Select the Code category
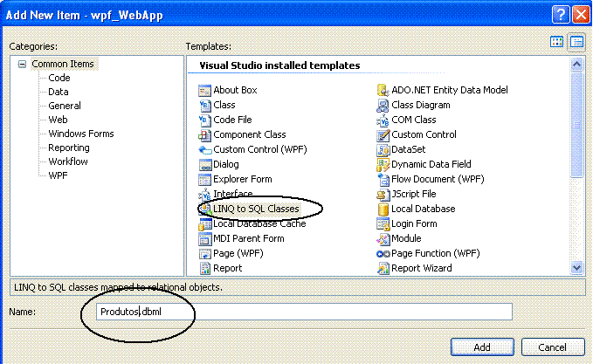Screen dimensions: 593x364 (x=59, y=78)
